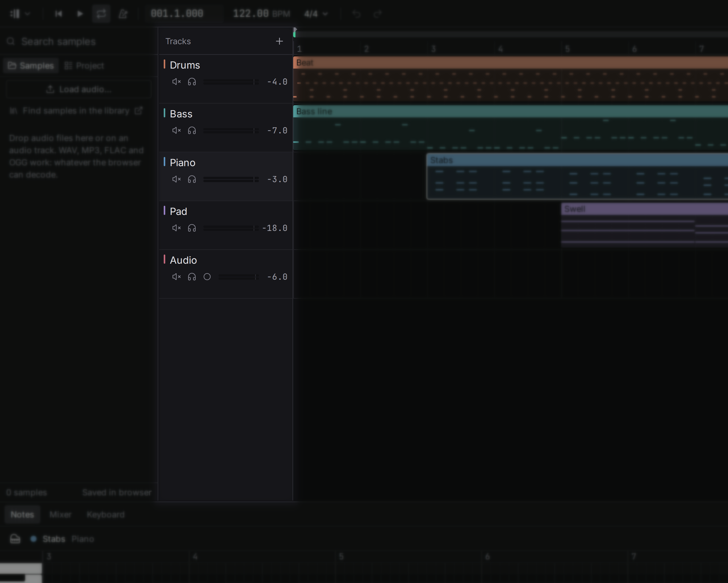The image size is (728, 583).
Task: Click the Piano volume slider
Action: [x=231, y=179]
